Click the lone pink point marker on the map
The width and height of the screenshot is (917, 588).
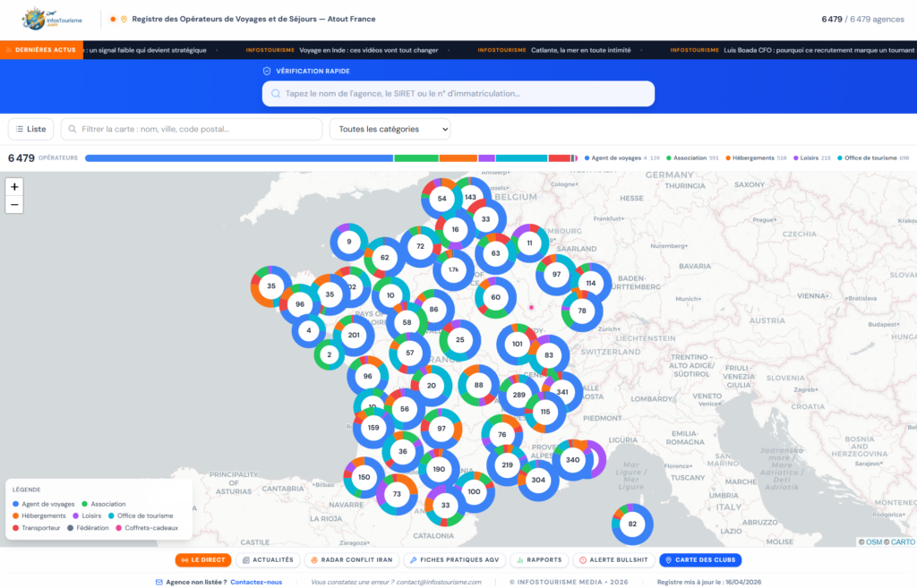pos(532,308)
